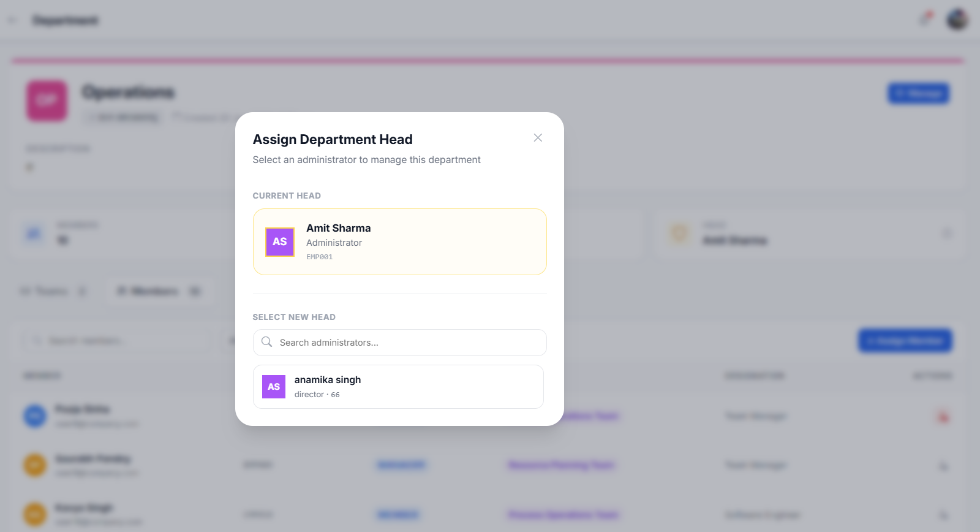Click the back arrow beside Department title
This screenshot has height=532, width=980.
click(12, 20)
